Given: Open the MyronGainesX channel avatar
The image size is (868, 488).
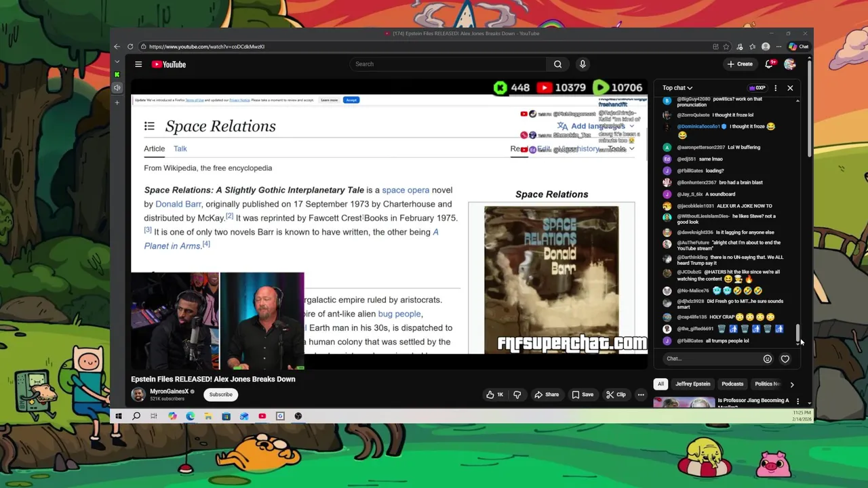Looking at the screenshot, I should coord(138,394).
